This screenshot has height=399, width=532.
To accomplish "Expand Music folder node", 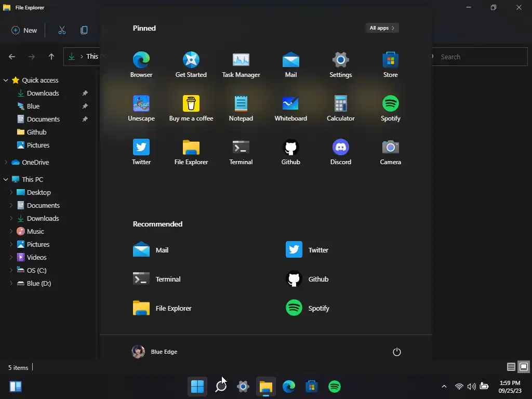I will tap(11, 231).
